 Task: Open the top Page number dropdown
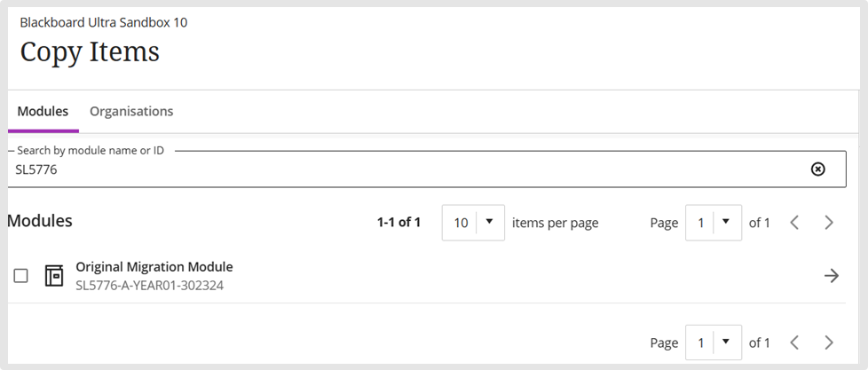(x=714, y=223)
